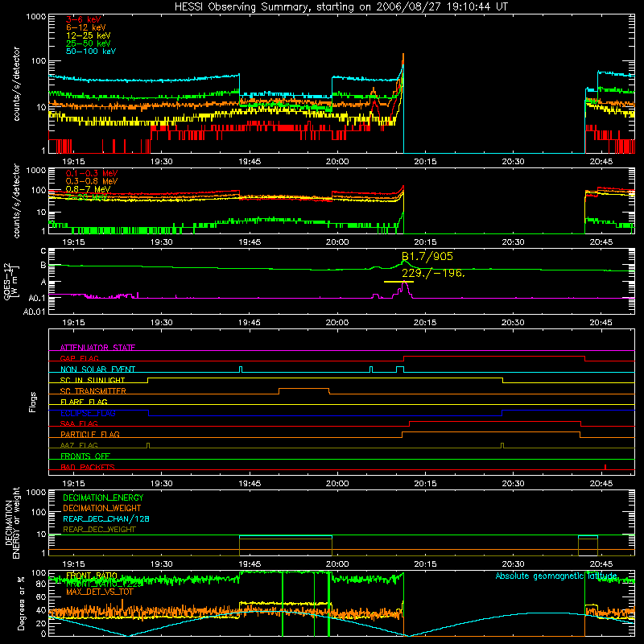The height and width of the screenshot is (644, 644).
Task: Click the GOES-12 axis label
Action: click(10, 282)
